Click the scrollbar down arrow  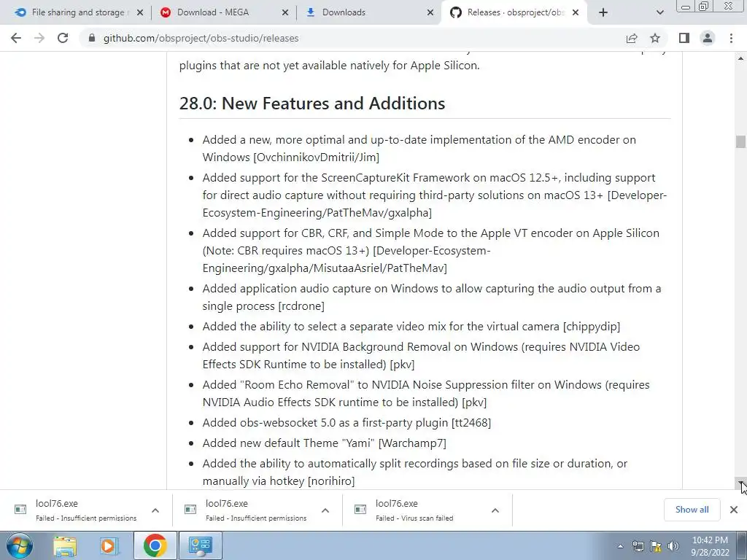click(740, 483)
